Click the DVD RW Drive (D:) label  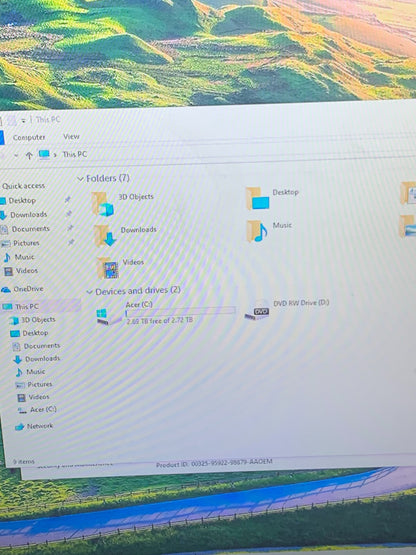pyautogui.click(x=301, y=303)
